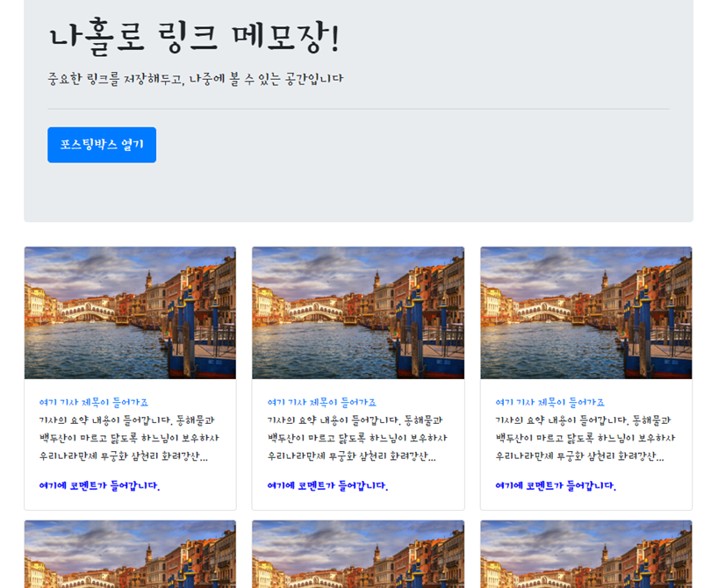The image size is (718, 588).
Task: Open second-row middle card's Venice image
Action: click(358, 554)
